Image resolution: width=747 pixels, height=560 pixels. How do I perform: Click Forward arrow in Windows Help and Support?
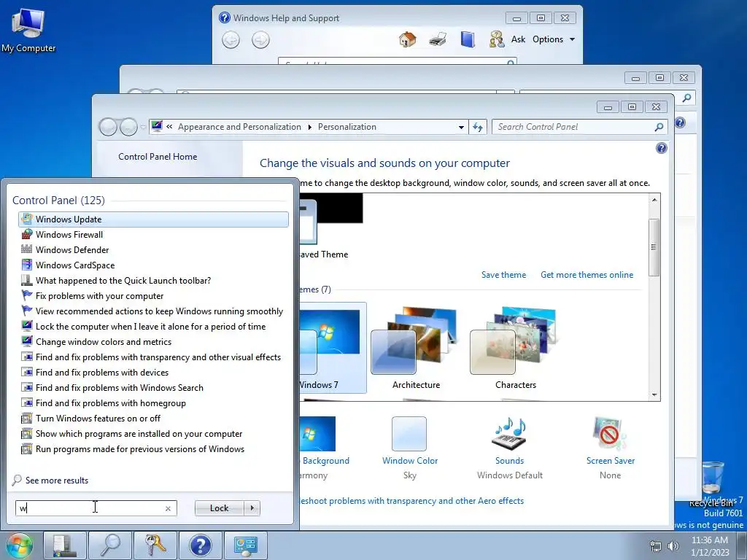click(260, 39)
